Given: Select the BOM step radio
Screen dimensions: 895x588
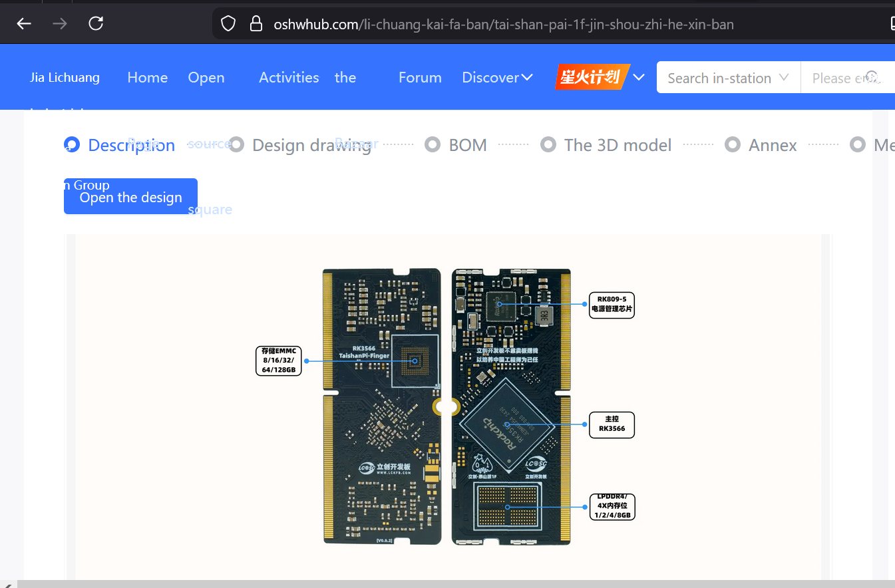Looking at the screenshot, I should [x=433, y=144].
